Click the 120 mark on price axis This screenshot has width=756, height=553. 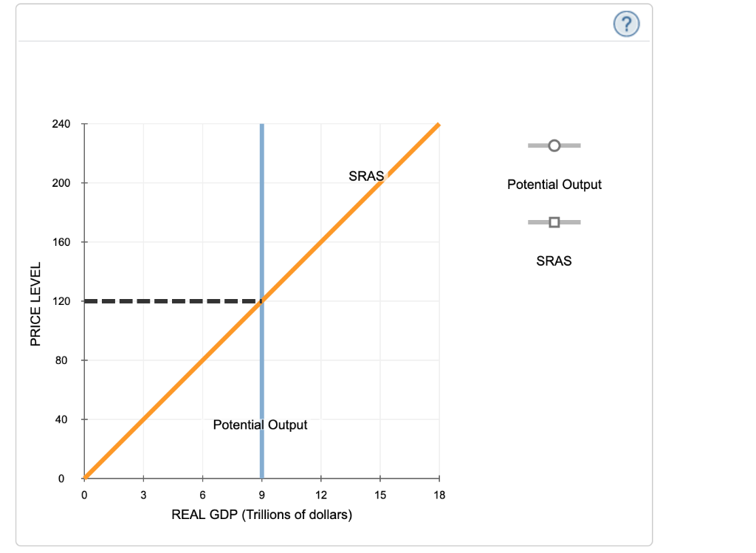[x=61, y=300]
